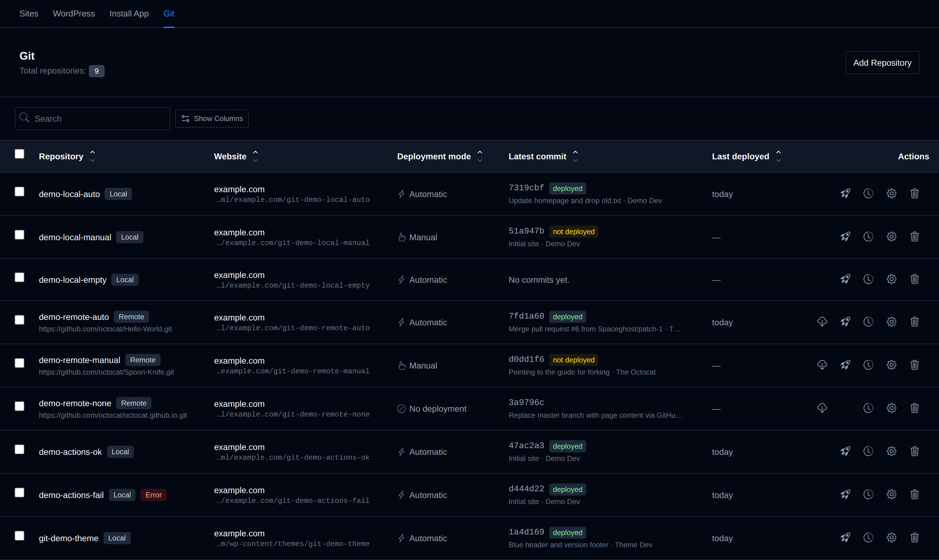
Task: Open settings gear for demo-remote-none
Action: pyautogui.click(x=892, y=408)
